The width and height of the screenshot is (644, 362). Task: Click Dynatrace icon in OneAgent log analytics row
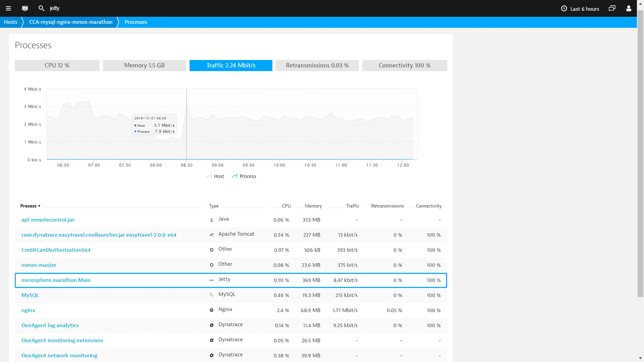212,325
